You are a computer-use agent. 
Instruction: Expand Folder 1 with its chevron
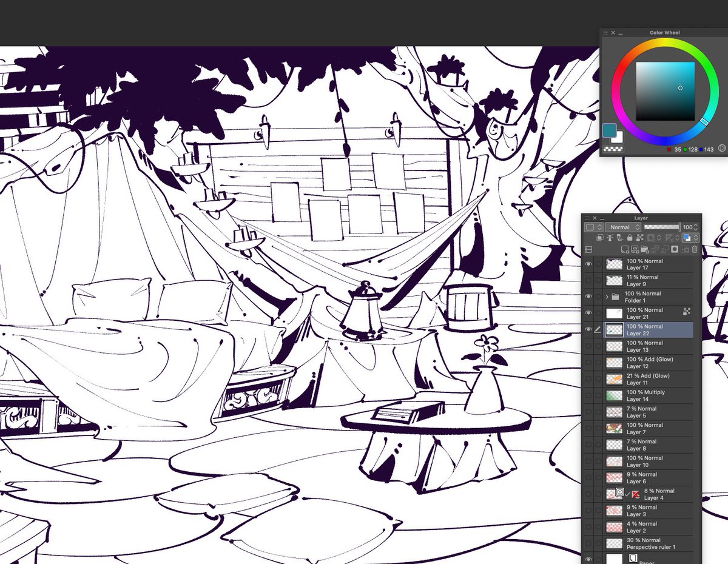click(x=607, y=297)
